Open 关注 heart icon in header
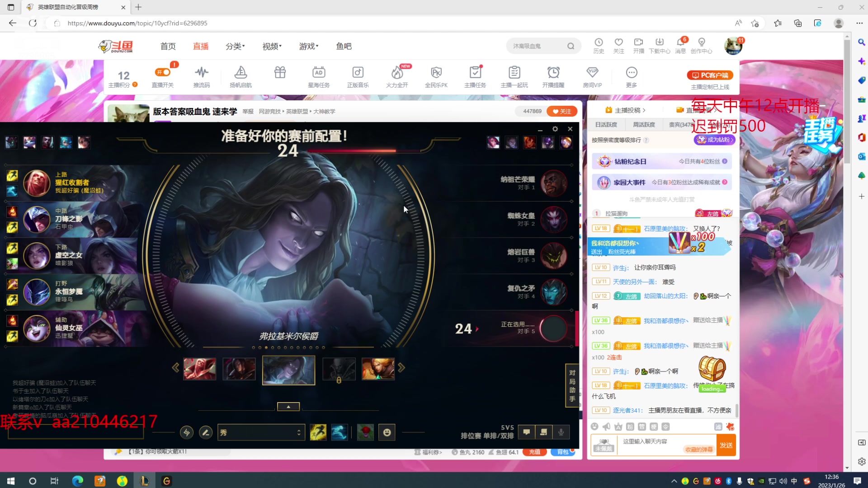Image resolution: width=868 pixels, height=488 pixels. click(618, 46)
